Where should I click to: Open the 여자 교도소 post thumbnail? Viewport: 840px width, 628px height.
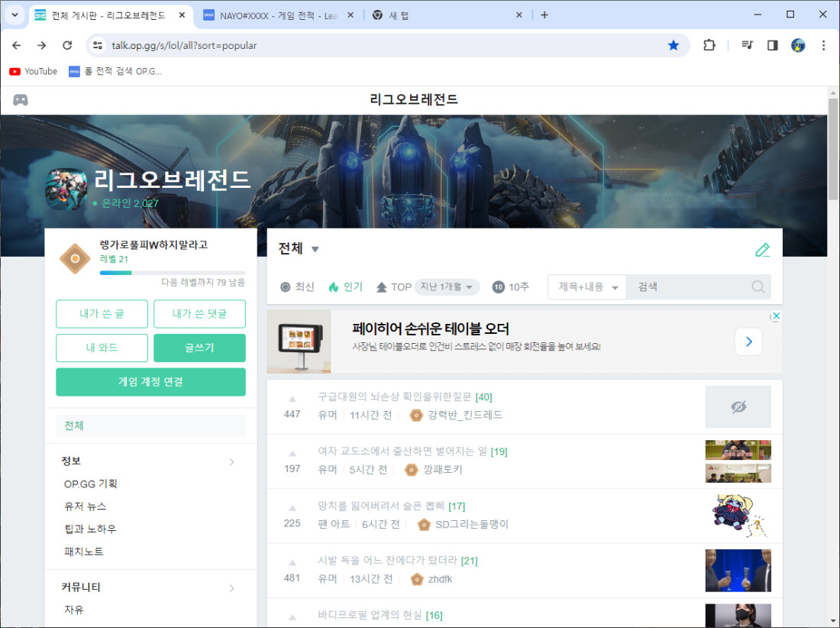pos(738,461)
